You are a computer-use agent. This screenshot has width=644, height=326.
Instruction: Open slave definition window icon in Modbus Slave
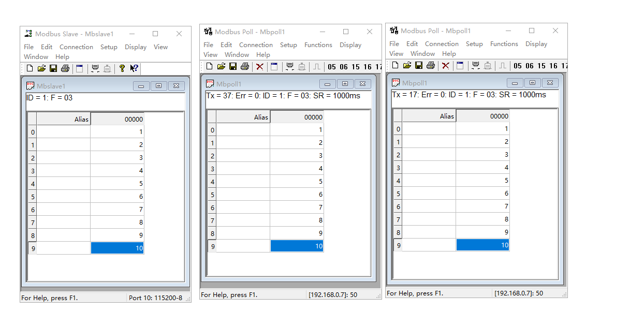pyautogui.click(x=79, y=68)
